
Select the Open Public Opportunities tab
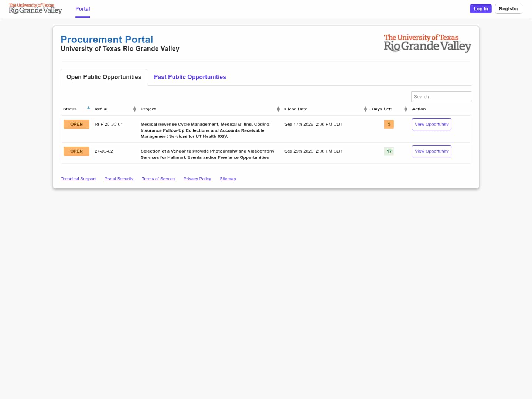104,77
